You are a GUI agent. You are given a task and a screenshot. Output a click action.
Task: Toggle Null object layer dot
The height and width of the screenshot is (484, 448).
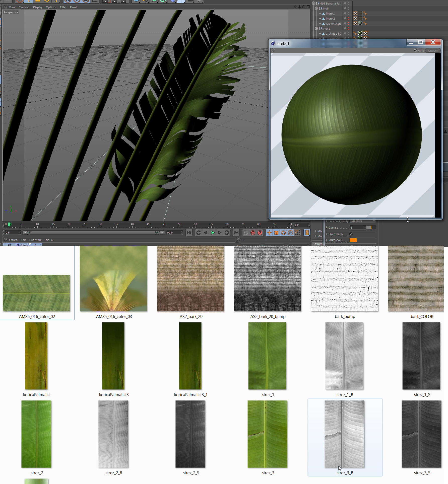tap(345, 8)
